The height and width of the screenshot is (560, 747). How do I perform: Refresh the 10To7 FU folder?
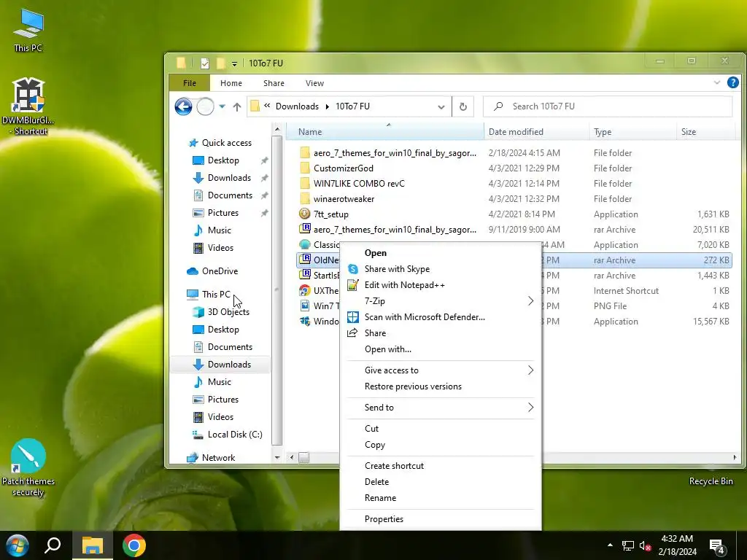point(462,106)
